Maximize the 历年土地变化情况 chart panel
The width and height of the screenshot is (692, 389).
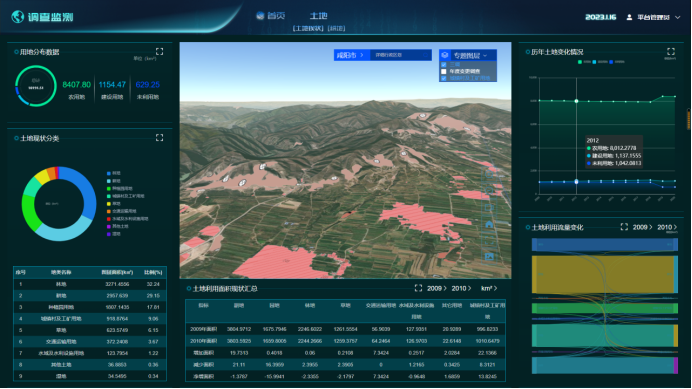click(671, 52)
